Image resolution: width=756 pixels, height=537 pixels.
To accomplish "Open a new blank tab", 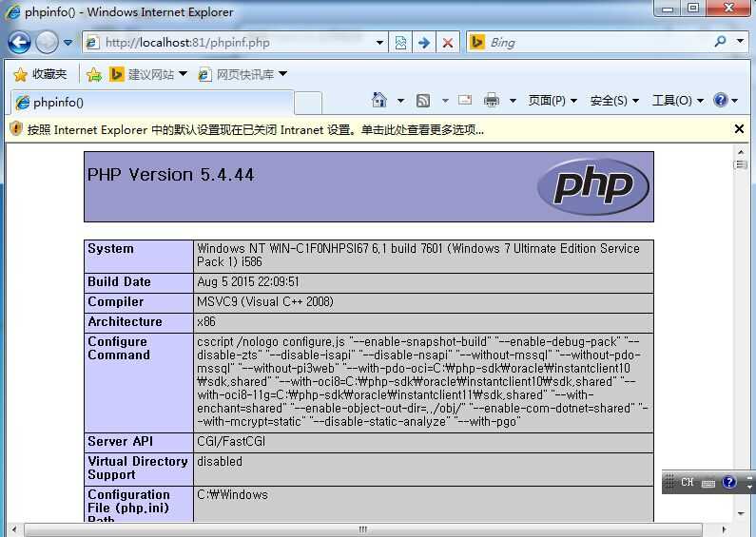I will tap(308, 103).
